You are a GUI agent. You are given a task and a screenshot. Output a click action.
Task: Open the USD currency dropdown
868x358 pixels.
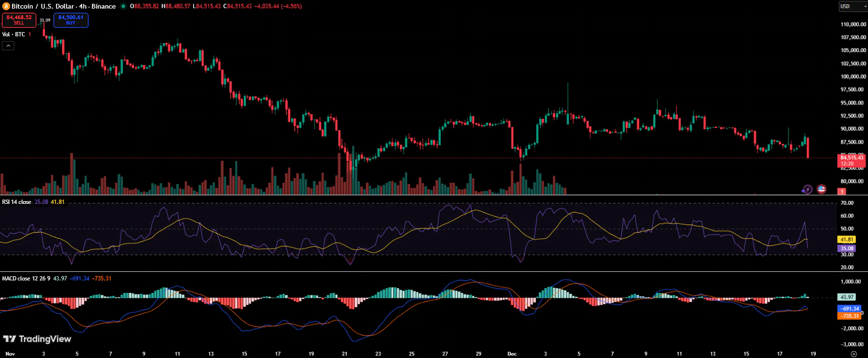pos(852,6)
